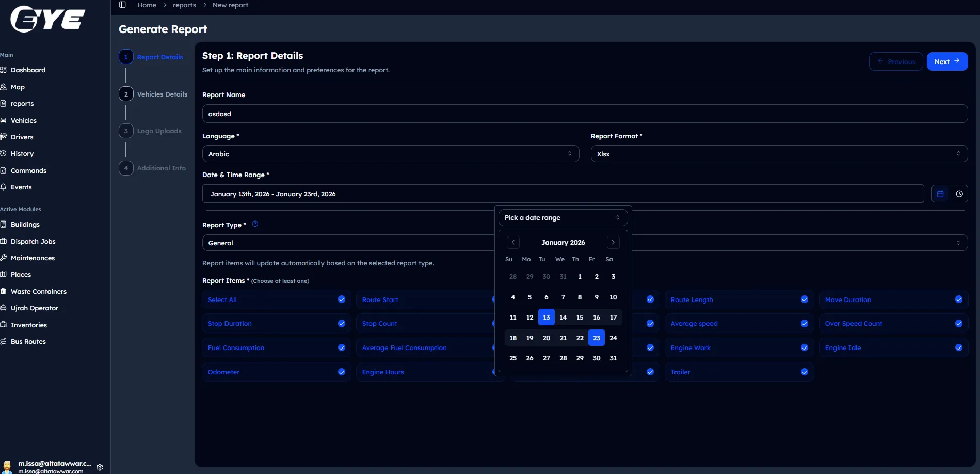Viewport: 980px width, 474px height.
Task: Advance calendar to next month
Action: pos(613,242)
